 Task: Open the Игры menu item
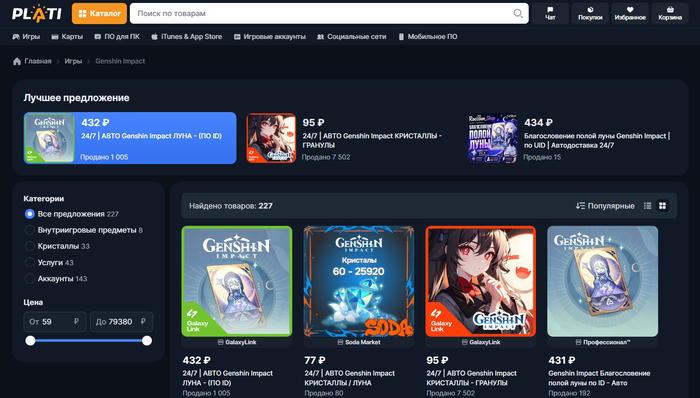26,37
